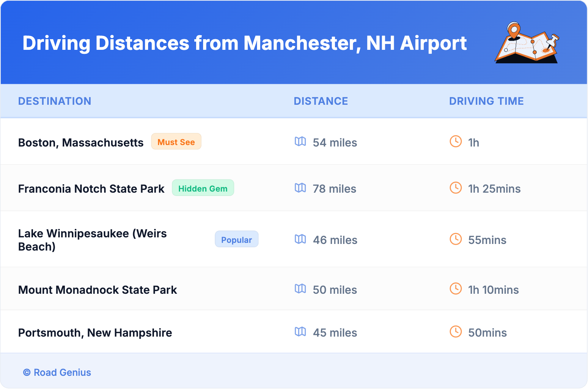This screenshot has width=588, height=389.
Task: Click the map icon beside 54 miles
Action: (300, 142)
